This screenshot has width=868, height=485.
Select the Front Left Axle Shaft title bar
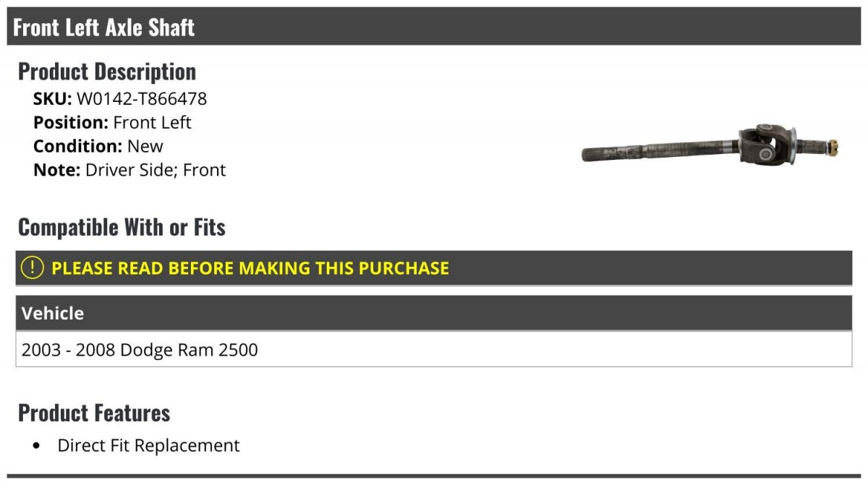coord(434,27)
